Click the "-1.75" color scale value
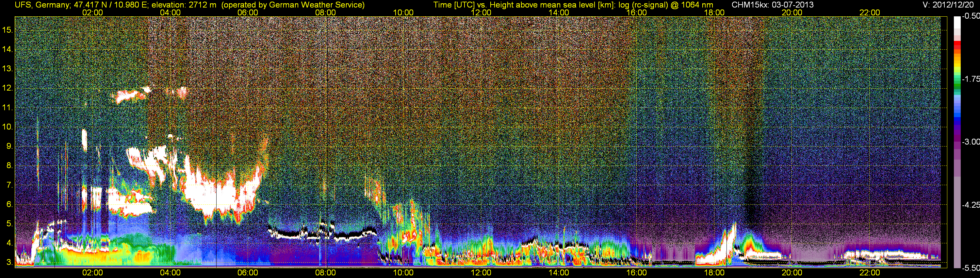Viewport: 980px width, 278px height. tap(971, 79)
